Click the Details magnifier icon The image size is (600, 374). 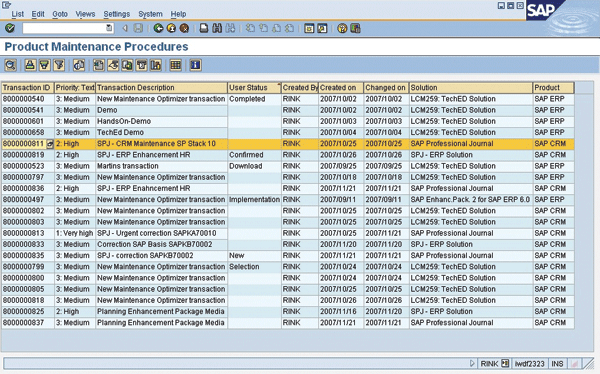[10, 65]
